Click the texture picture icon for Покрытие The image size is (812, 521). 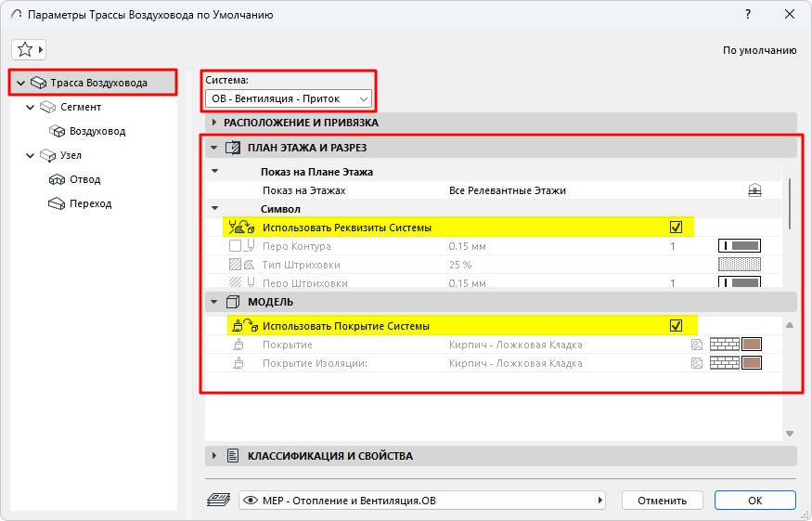[x=697, y=345]
